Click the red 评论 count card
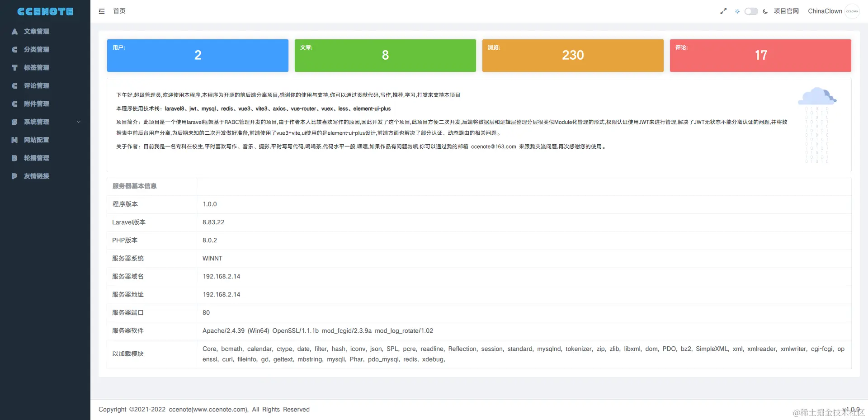868x420 pixels. point(760,56)
